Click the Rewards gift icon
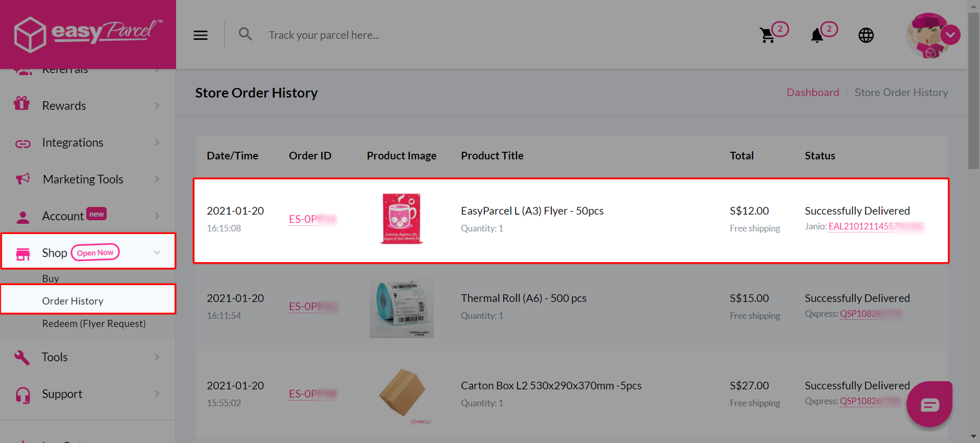 [22, 104]
